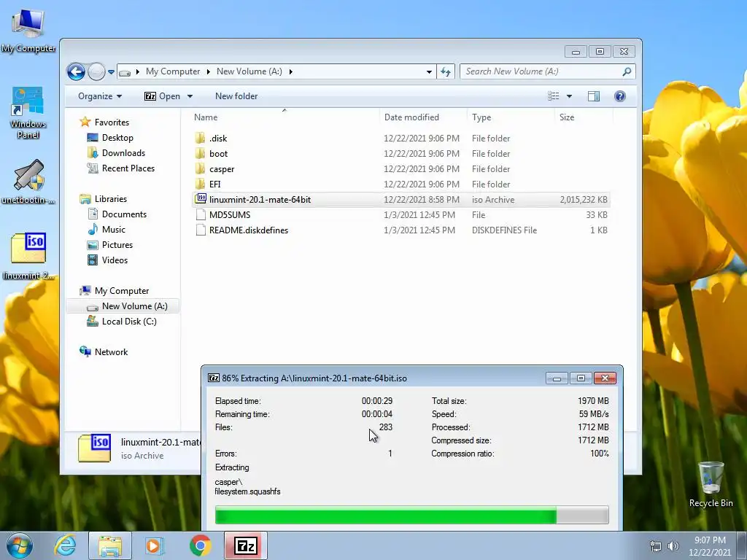Image resolution: width=747 pixels, height=560 pixels.
Task: Select the boot folder
Action: pos(400,154)
